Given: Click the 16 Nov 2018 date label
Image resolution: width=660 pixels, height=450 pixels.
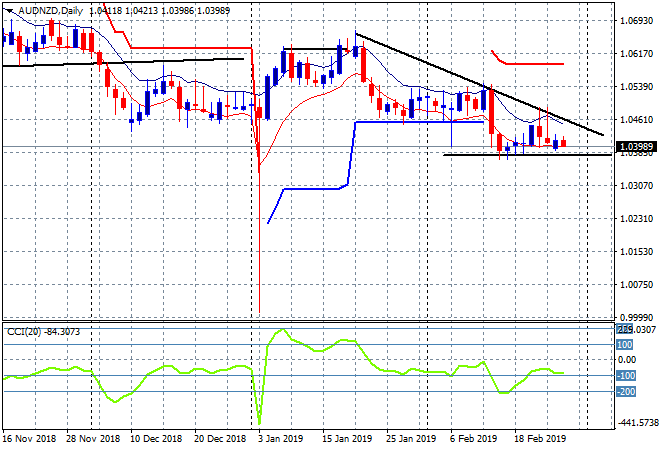Looking at the screenshot, I should [x=29, y=438].
